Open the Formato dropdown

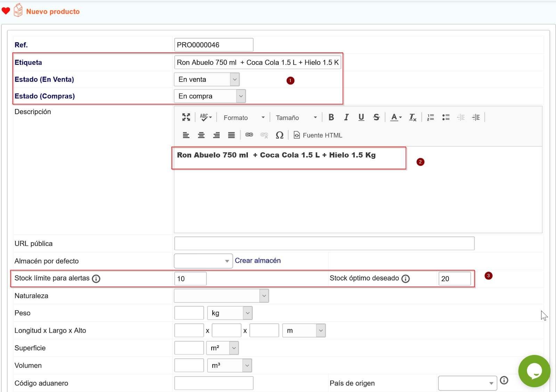tap(244, 117)
